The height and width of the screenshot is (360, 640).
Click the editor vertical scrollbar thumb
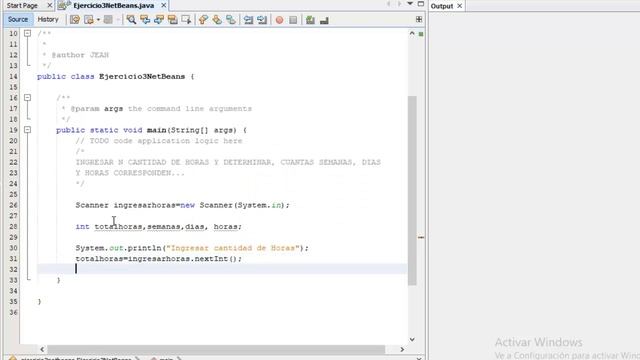coord(412,190)
